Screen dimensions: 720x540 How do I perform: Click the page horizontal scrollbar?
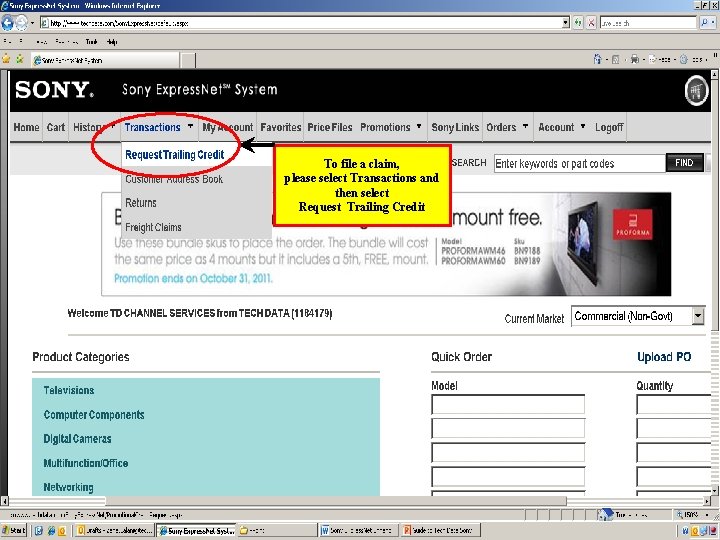(x=355, y=501)
